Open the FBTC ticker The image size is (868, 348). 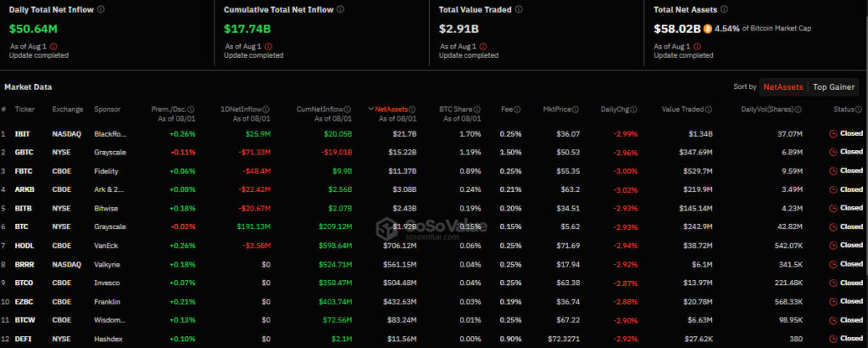23,171
